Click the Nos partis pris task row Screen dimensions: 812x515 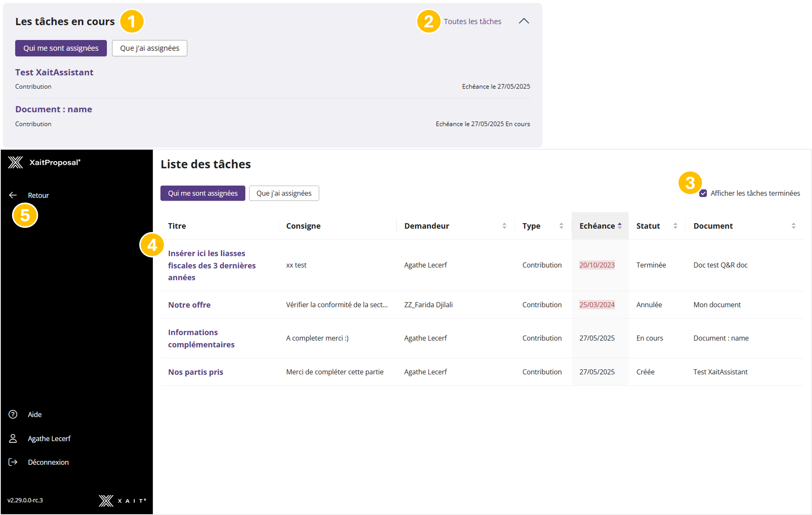pos(196,372)
